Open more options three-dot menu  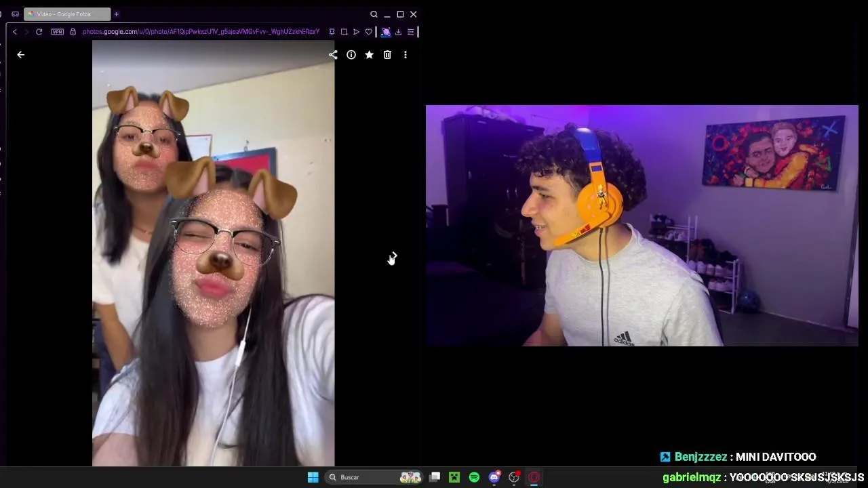[x=406, y=55]
